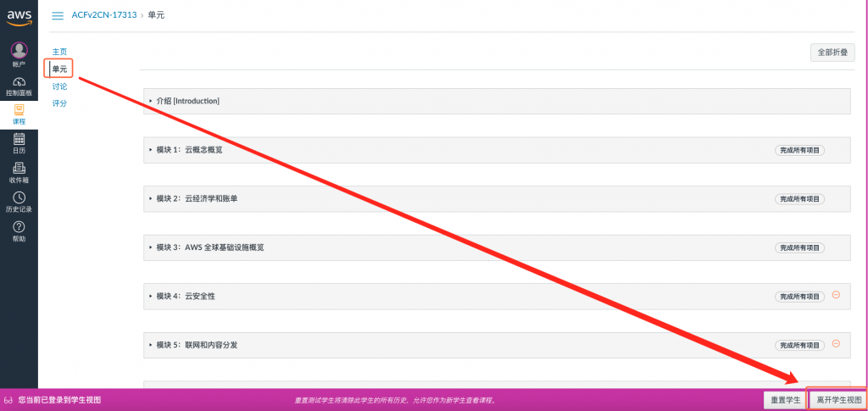Open 讨论 in course navigation
Screen dimensions: 868x411
pyautogui.click(x=59, y=86)
